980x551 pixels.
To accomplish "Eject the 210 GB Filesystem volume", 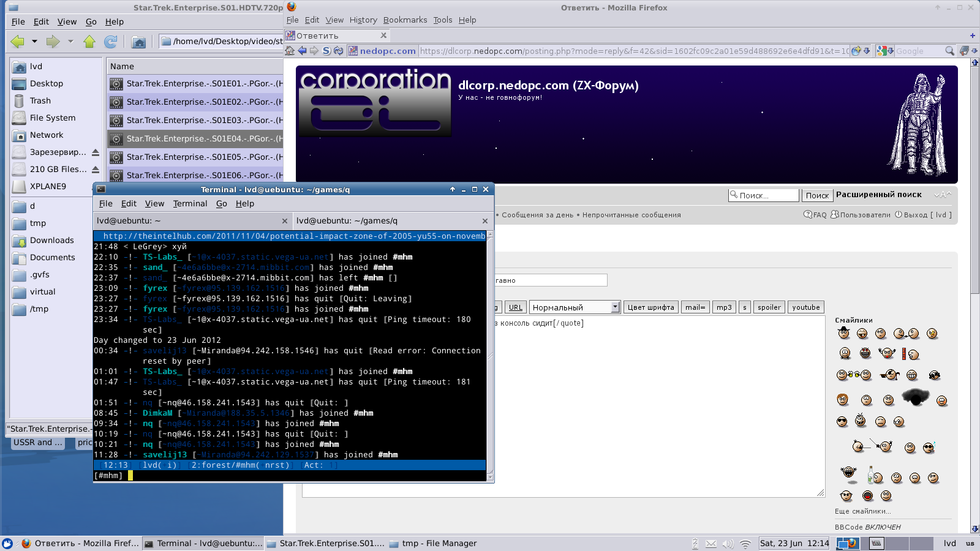I will 96,169.
